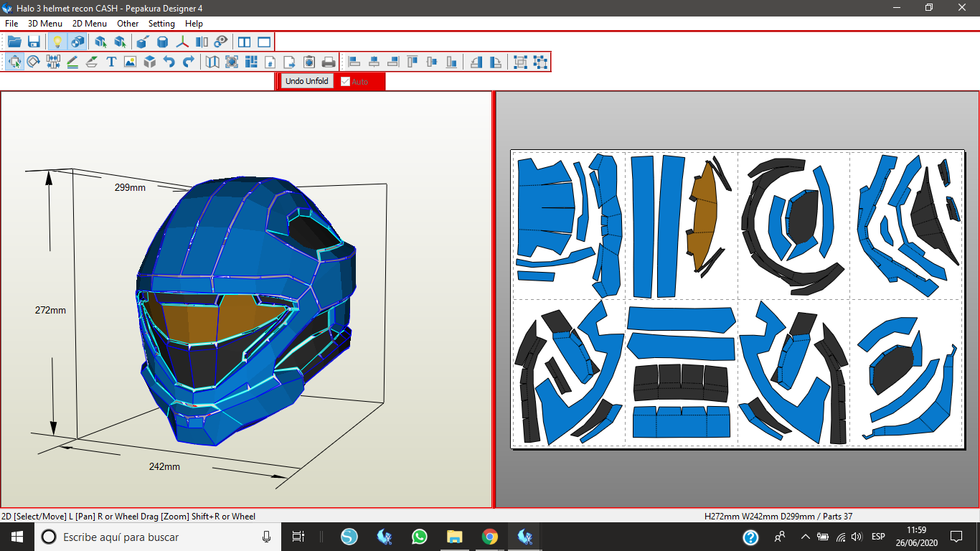Viewport: 980px width, 551px height.
Task: Click the Open file folder icon
Action: [14, 42]
